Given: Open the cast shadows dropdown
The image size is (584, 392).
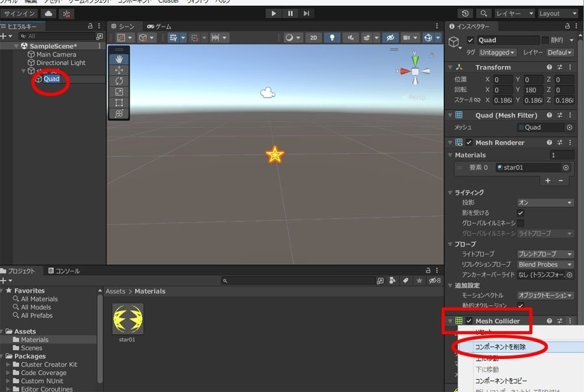Looking at the screenshot, I should [x=545, y=202].
